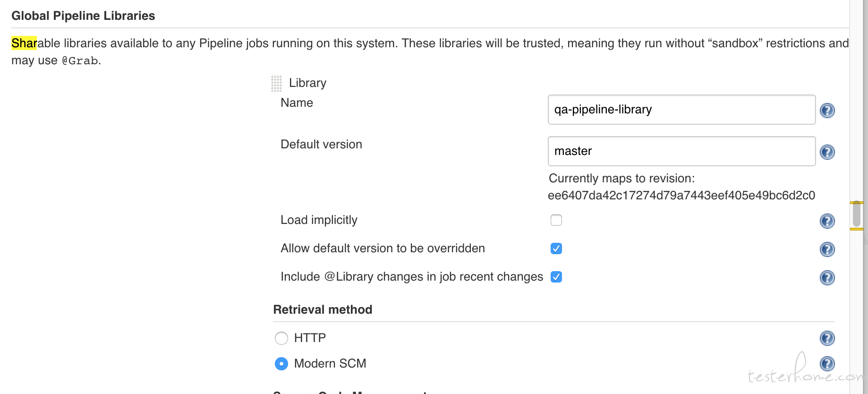
Task: Open help for Include @Library changes option
Action: [x=827, y=278]
